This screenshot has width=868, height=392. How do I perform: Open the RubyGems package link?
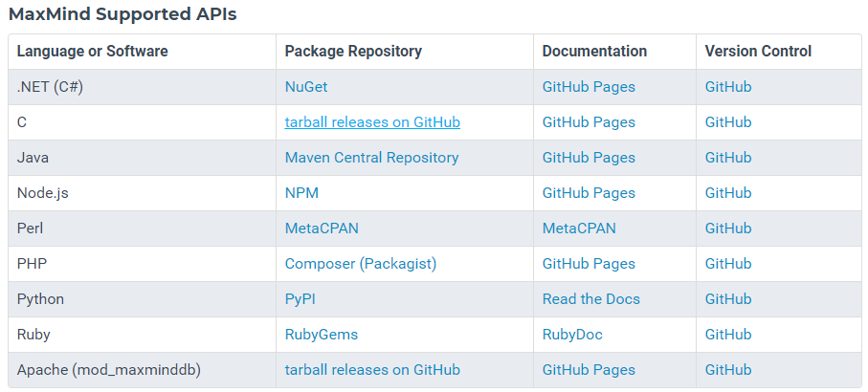[321, 335]
